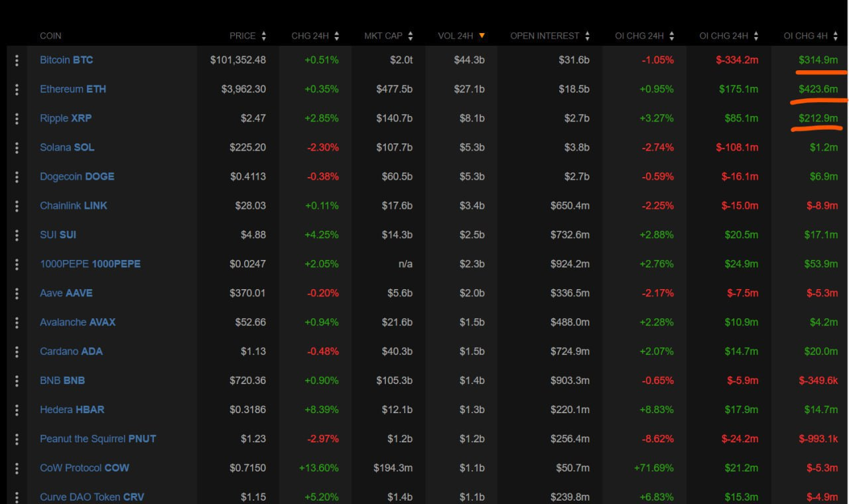
Task: Click the active sort arrow on VOL 24H
Action: point(482,36)
